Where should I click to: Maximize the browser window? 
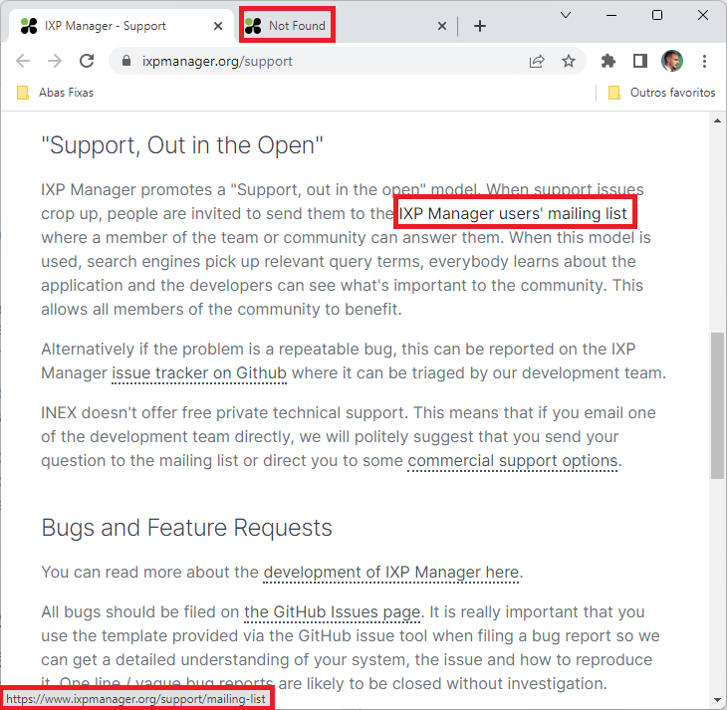click(657, 15)
